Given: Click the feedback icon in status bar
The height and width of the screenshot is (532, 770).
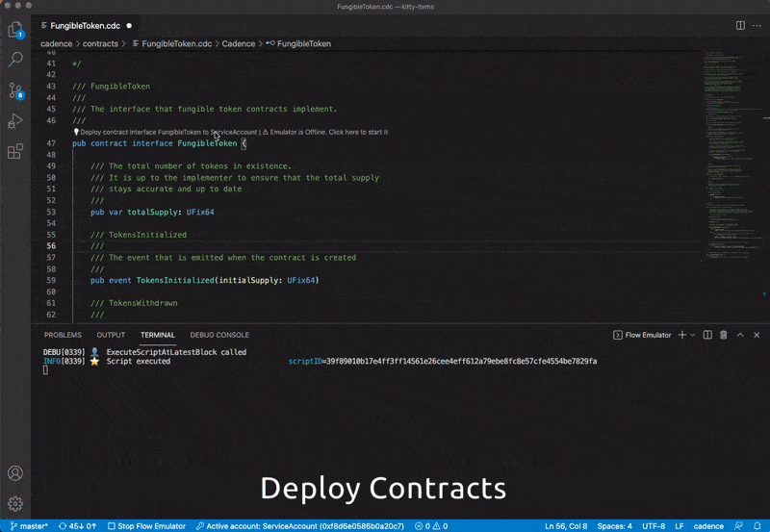Looking at the screenshot, I should pos(738,525).
